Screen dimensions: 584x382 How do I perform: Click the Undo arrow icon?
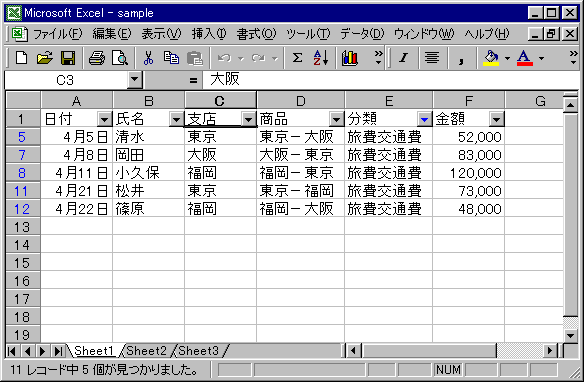(224, 58)
